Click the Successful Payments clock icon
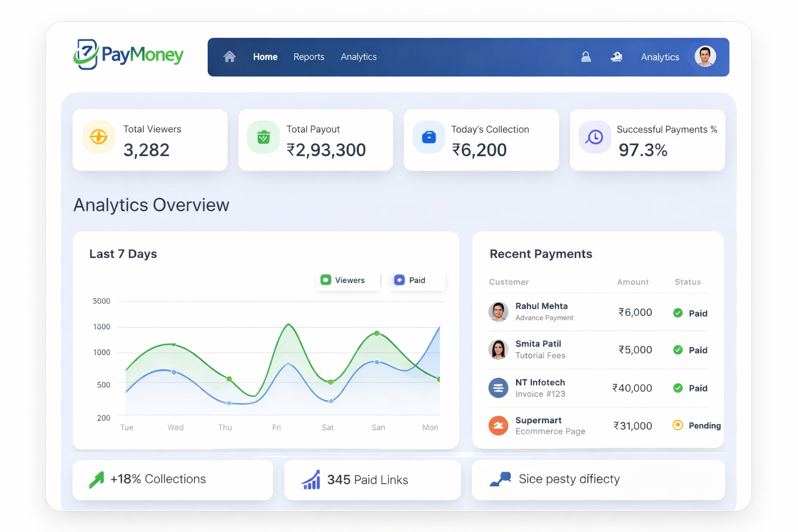This screenshot has width=798, height=532. coord(595,137)
